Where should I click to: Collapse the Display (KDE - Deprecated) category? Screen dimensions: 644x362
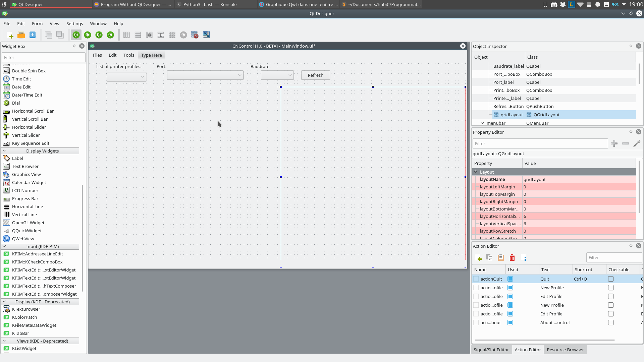click(4, 302)
